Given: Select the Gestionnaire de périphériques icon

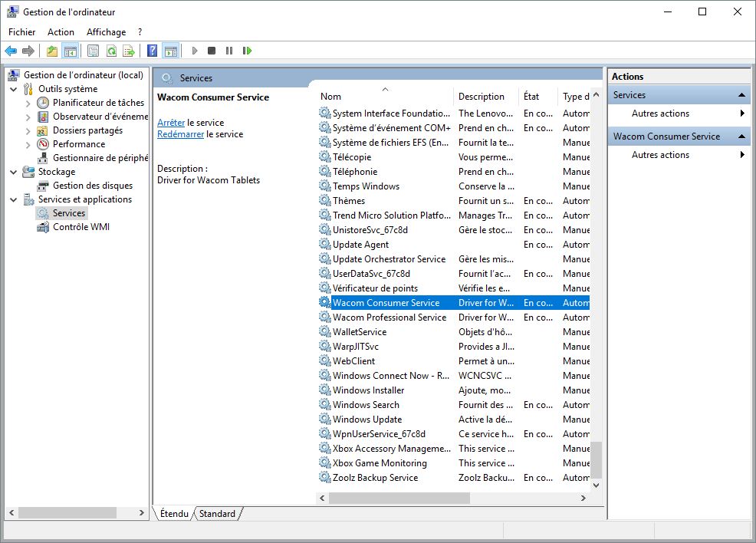Looking at the screenshot, I should [43, 158].
